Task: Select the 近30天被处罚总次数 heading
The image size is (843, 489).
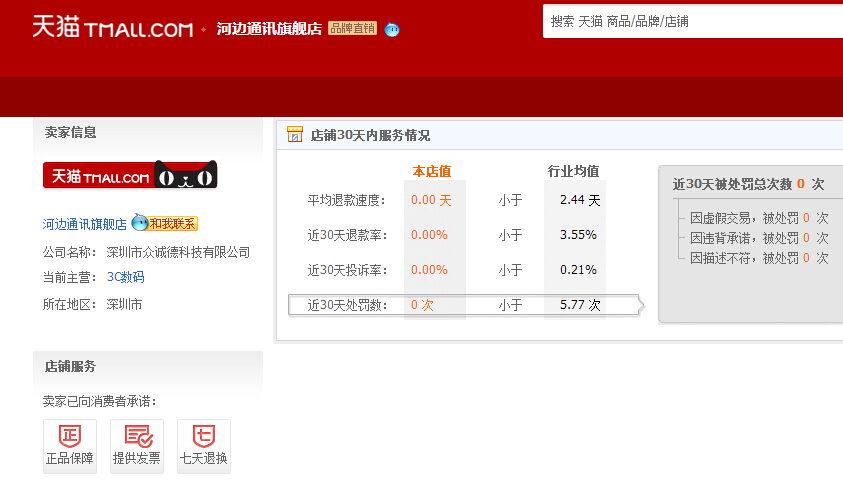Action: pos(748,184)
